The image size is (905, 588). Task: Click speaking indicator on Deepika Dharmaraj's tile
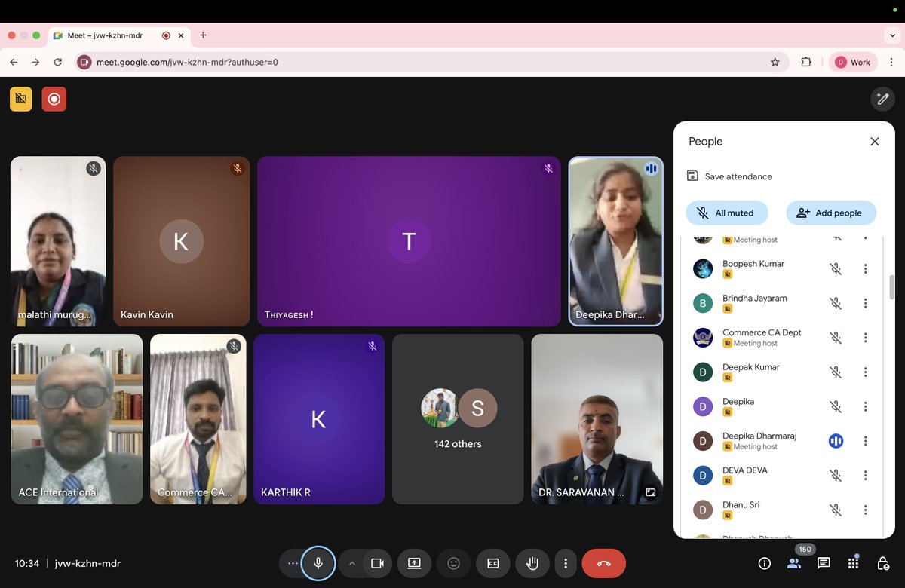[651, 169]
